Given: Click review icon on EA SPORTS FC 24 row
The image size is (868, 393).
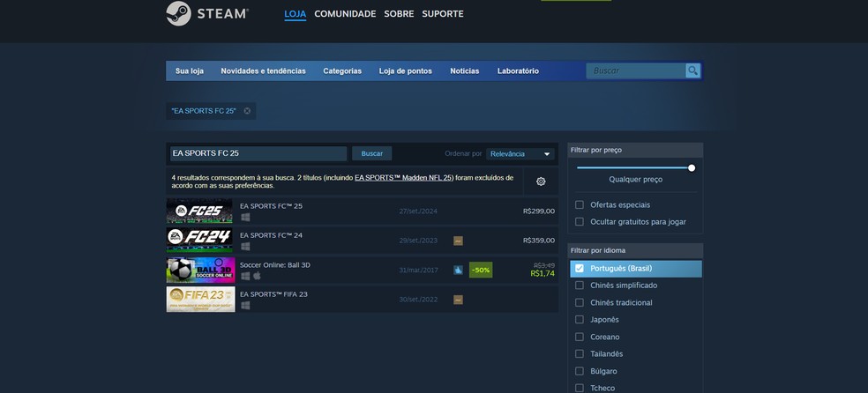Looking at the screenshot, I should (x=458, y=241).
